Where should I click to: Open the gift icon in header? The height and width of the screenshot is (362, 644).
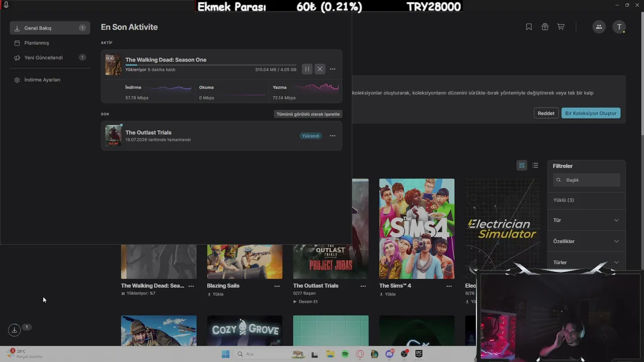tap(545, 27)
